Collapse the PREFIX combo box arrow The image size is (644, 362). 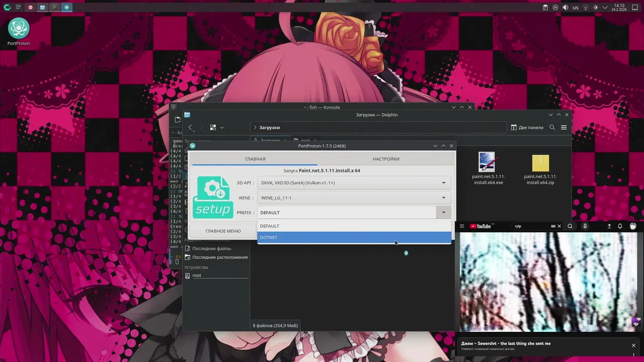443,212
